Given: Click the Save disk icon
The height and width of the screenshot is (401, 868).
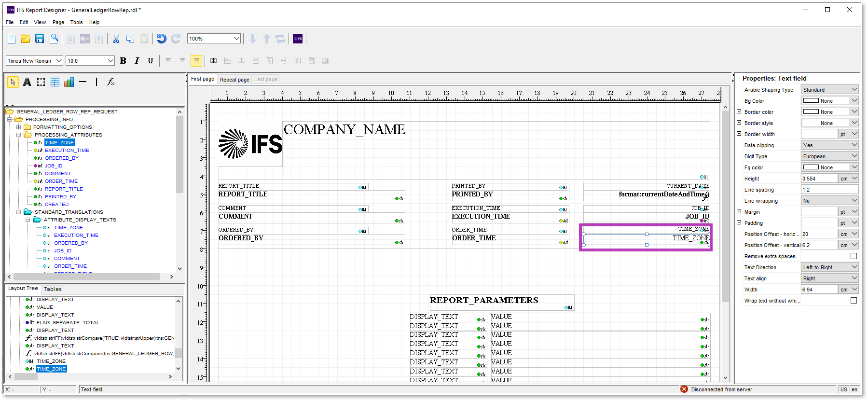Looking at the screenshot, I should [x=40, y=39].
